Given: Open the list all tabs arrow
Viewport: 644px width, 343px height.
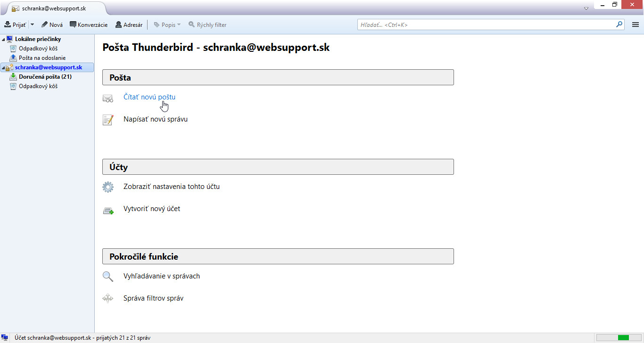Looking at the screenshot, I should click(x=586, y=8).
